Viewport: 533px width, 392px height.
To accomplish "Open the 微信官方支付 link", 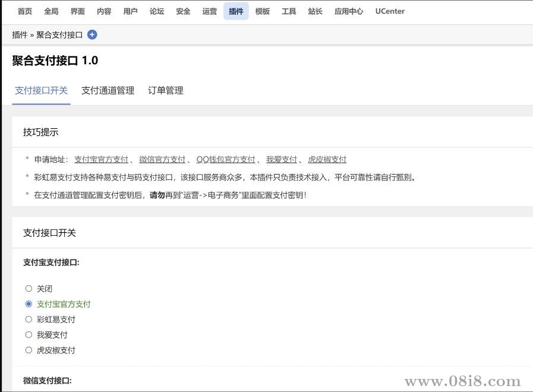I will click(162, 159).
